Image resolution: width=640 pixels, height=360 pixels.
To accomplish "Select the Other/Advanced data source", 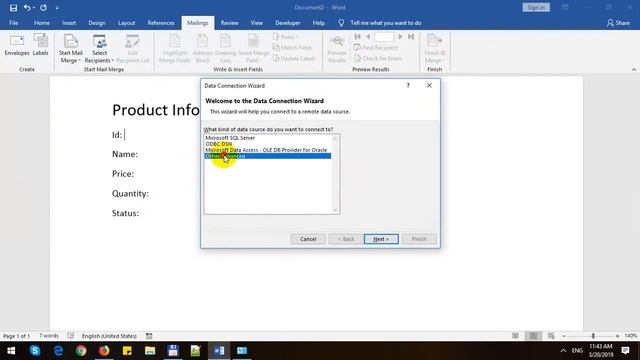I will [267, 156].
